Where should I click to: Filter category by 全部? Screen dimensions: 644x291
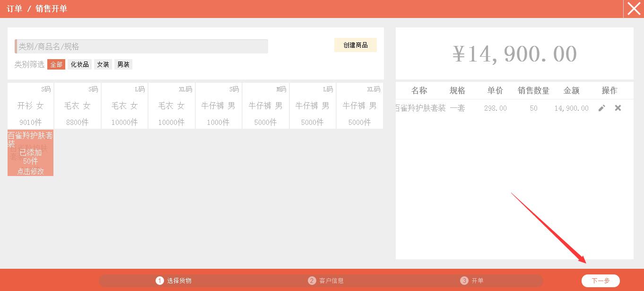pos(56,64)
